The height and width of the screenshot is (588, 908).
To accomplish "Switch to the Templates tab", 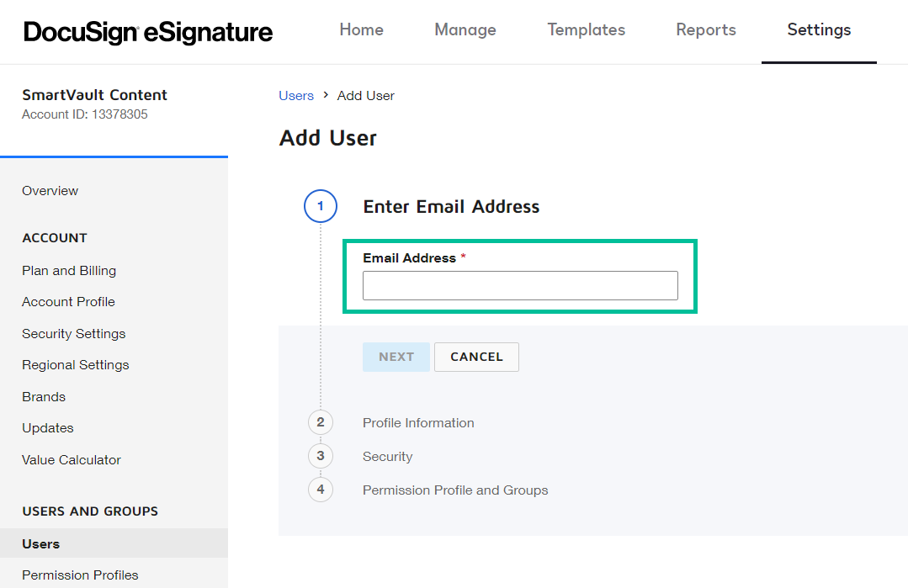I will pos(586,30).
